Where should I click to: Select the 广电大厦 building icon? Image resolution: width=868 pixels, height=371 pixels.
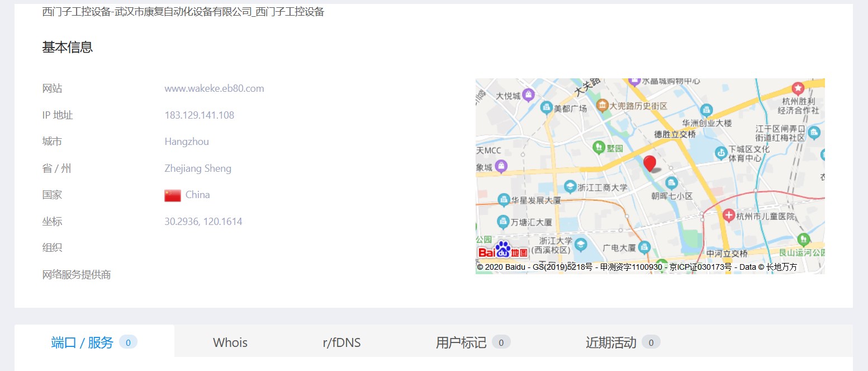pyautogui.click(x=644, y=247)
